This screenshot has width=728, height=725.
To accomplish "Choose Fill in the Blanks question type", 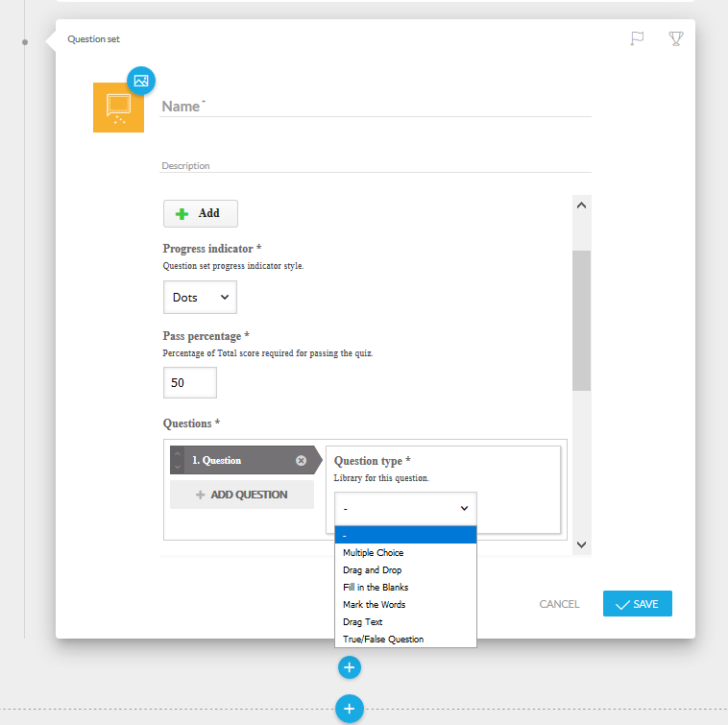I will point(405,587).
